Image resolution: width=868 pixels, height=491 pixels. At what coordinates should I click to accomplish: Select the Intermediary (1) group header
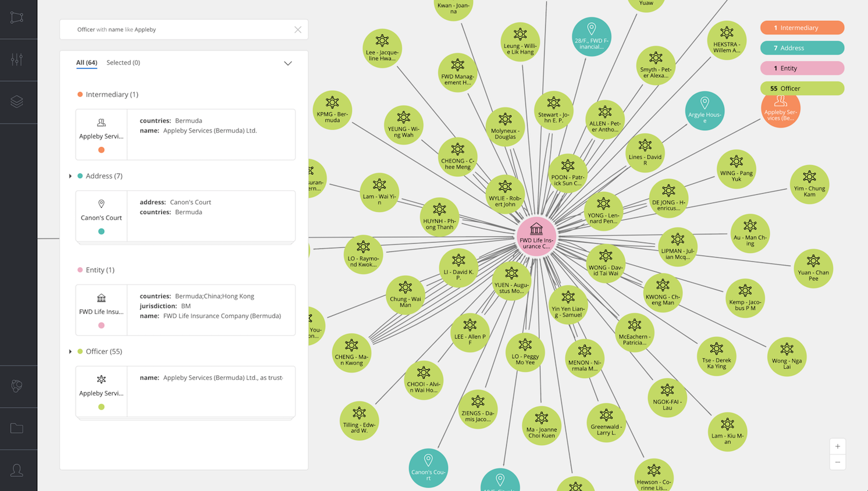tap(108, 94)
